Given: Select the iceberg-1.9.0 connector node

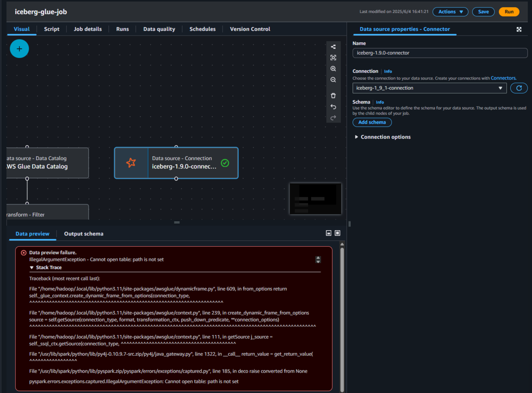Looking at the screenshot, I should tap(176, 163).
